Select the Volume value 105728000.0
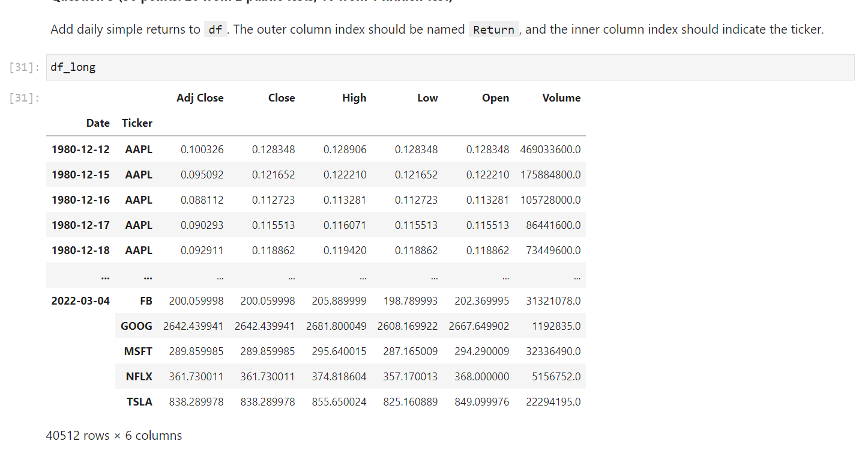The width and height of the screenshot is (868, 453). (550, 200)
